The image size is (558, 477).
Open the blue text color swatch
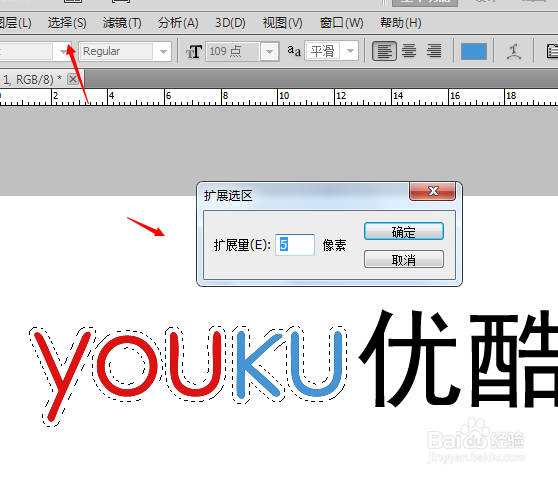[474, 52]
